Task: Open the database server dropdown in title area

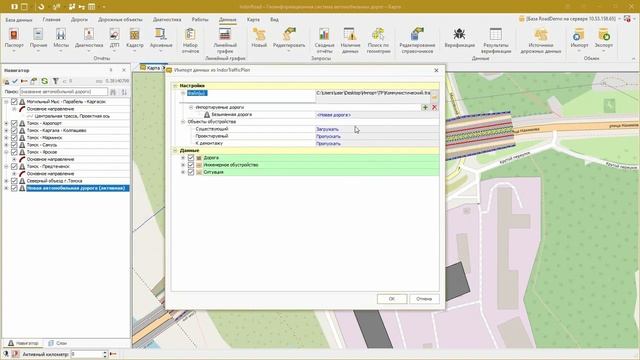Action: (620, 19)
